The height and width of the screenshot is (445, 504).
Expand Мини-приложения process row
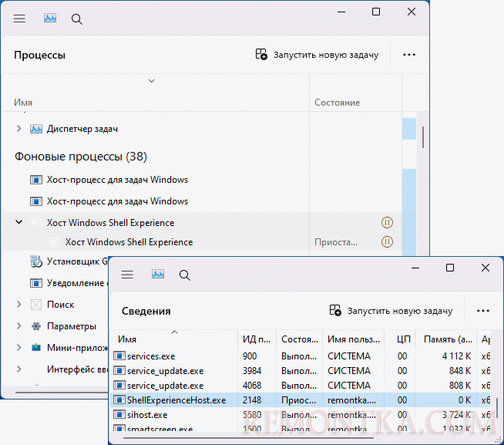coord(18,348)
